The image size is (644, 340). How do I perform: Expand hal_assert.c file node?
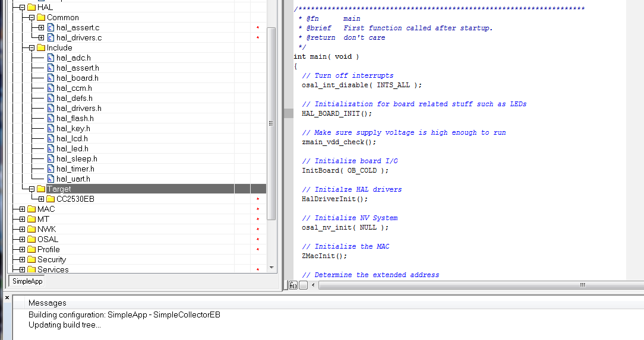click(x=41, y=27)
